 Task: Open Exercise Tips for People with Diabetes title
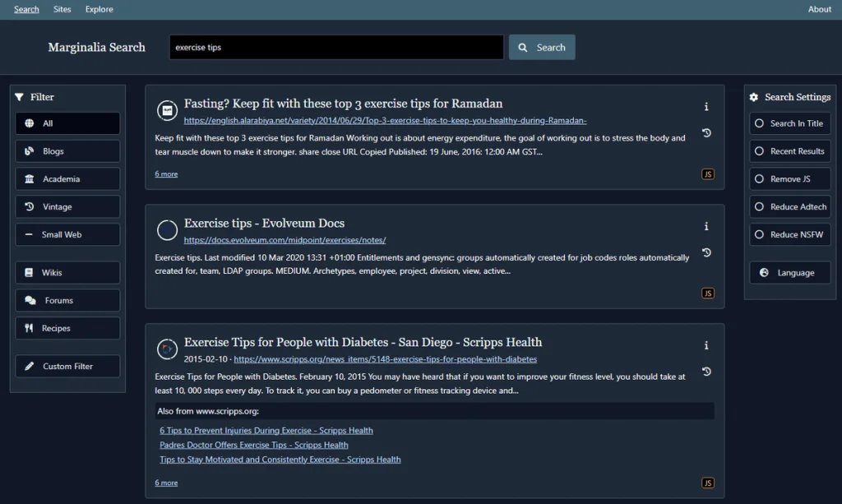pos(363,343)
